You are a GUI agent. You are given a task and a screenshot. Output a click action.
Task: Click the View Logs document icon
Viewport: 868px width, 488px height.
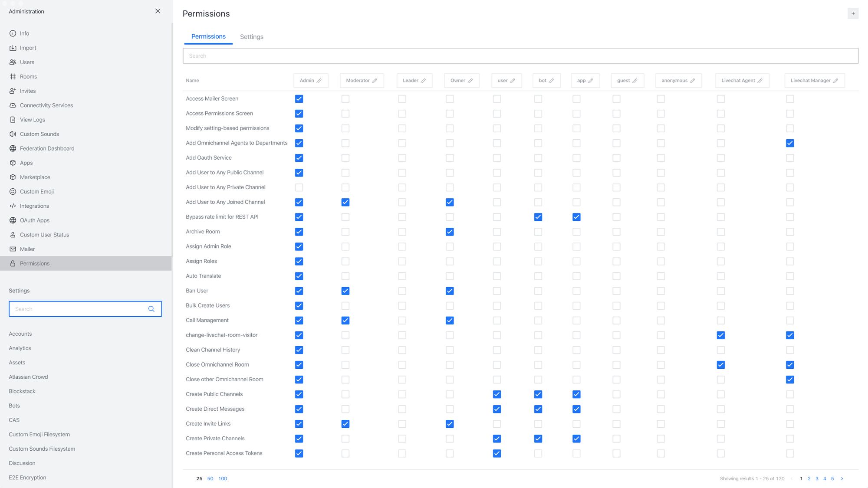(x=13, y=119)
